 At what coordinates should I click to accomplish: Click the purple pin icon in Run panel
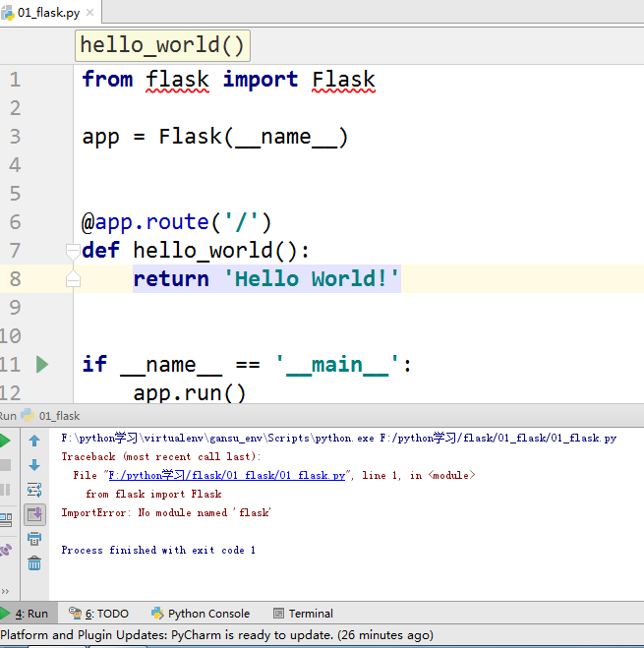pyautogui.click(x=5, y=550)
